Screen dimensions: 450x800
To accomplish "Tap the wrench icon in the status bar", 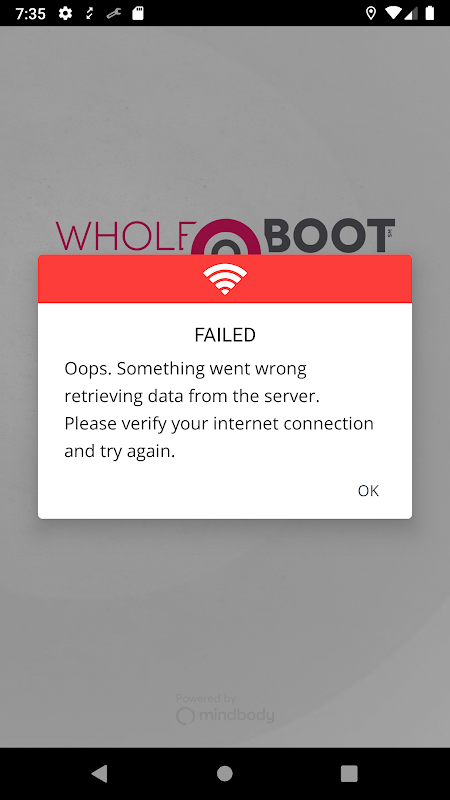I will click(x=113, y=13).
